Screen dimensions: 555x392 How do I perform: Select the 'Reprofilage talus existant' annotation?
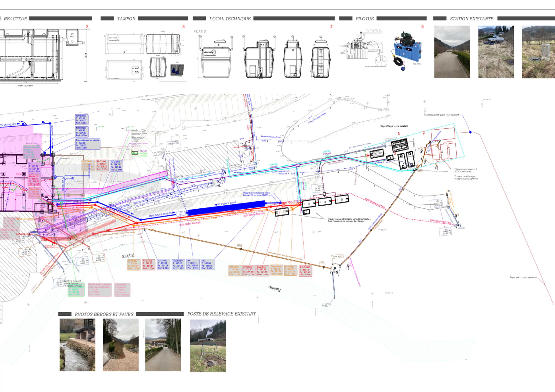tap(394, 126)
